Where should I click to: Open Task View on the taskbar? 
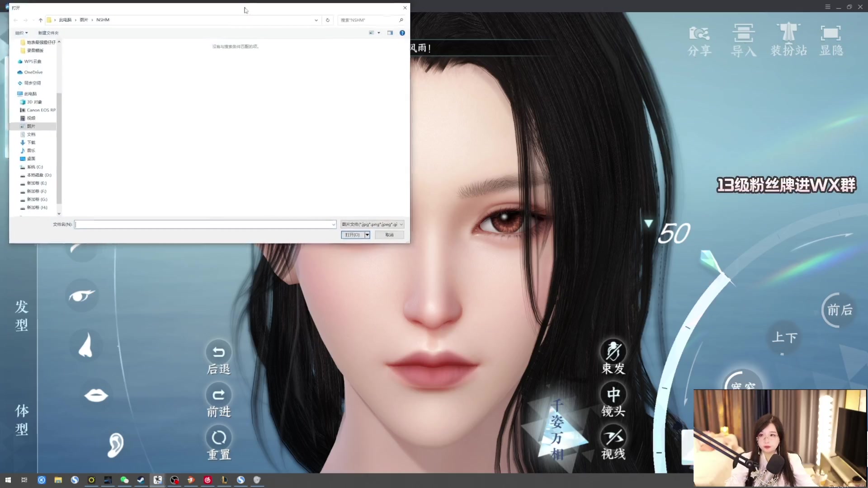24,480
